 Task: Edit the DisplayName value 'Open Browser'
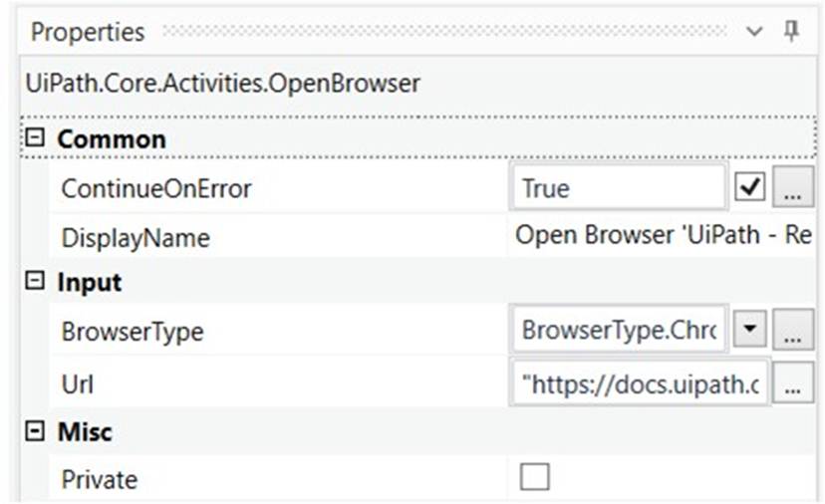663,235
